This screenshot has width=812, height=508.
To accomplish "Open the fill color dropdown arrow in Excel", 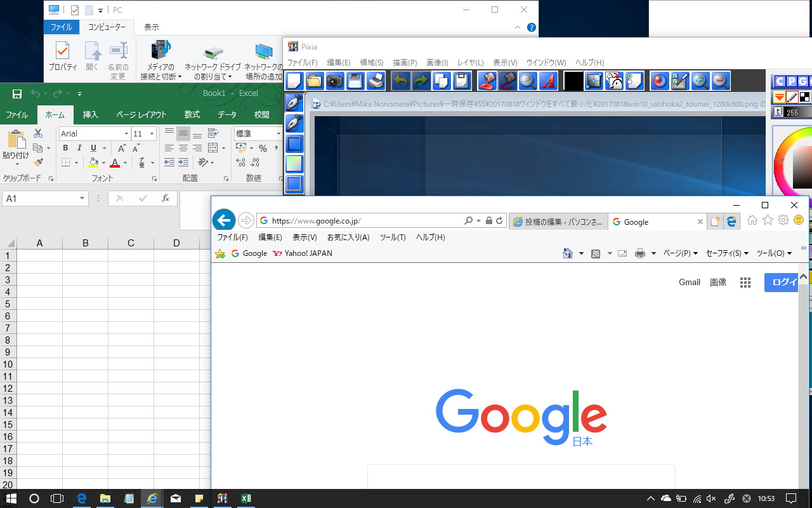I will [x=103, y=163].
